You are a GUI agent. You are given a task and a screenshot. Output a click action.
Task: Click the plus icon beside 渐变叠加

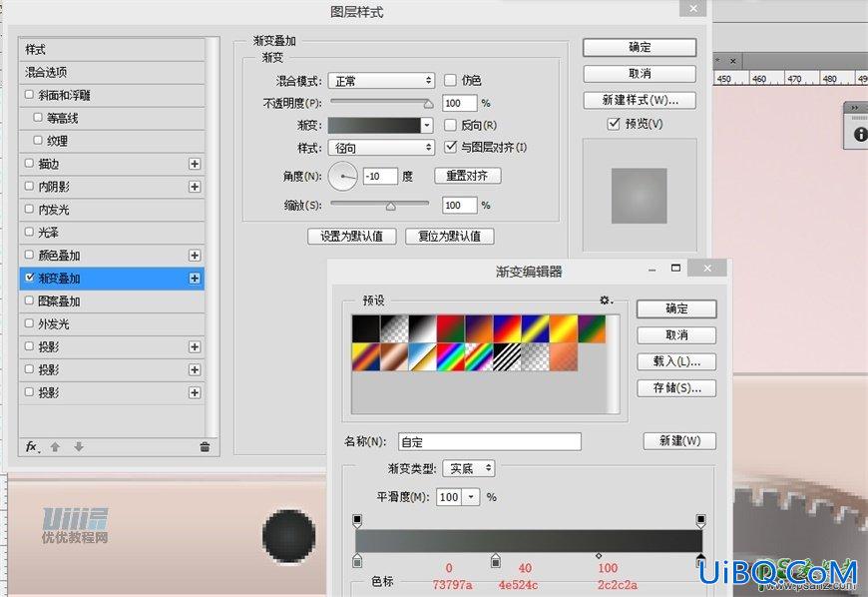[195, 278]
